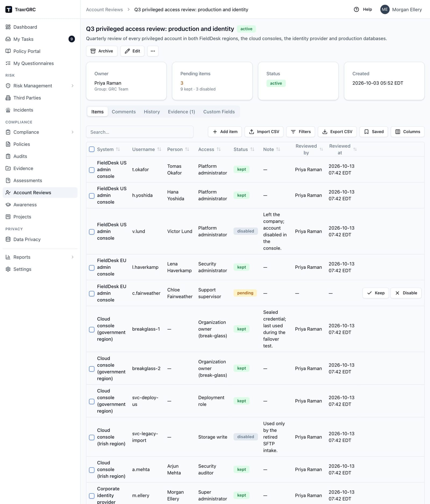This screenshot has height=504, width=430.
Task: Open the Settings gear icon
Action: pyautogui.click(x=8, y=269)
